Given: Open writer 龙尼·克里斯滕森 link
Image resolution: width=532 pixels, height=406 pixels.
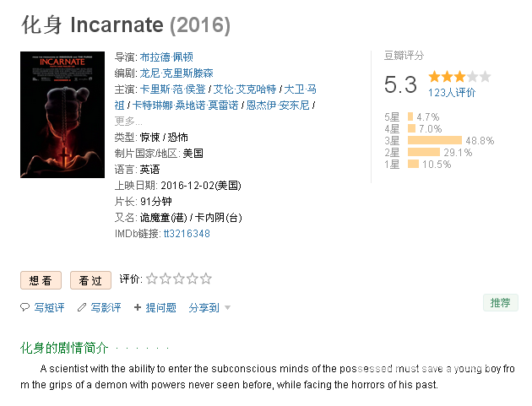Looking at the screenshot, I should (176, 73).
